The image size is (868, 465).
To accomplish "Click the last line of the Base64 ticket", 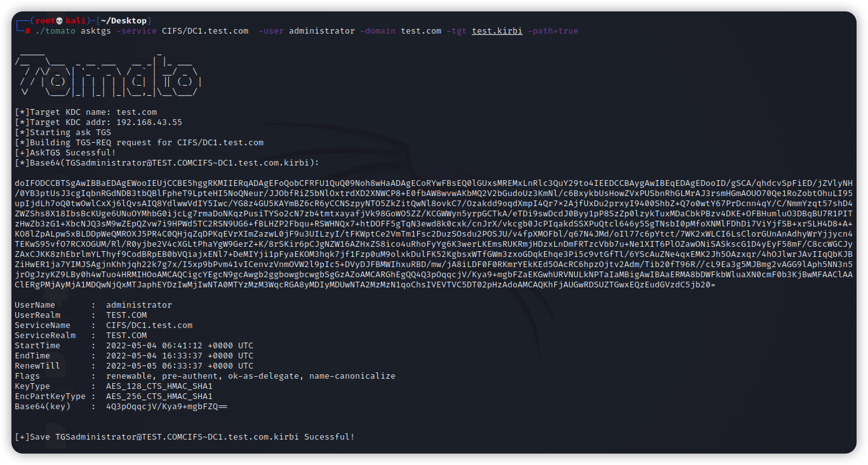I will 364,285.
